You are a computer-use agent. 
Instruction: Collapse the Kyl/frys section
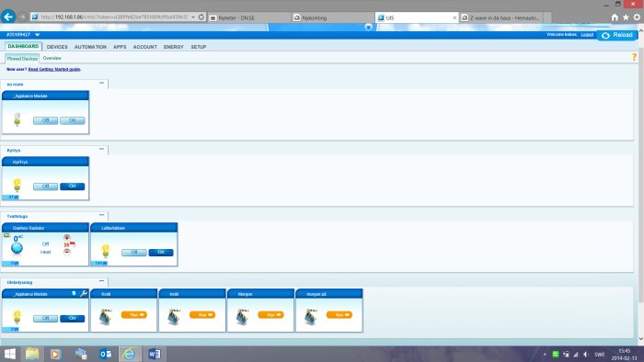[101, 149]
